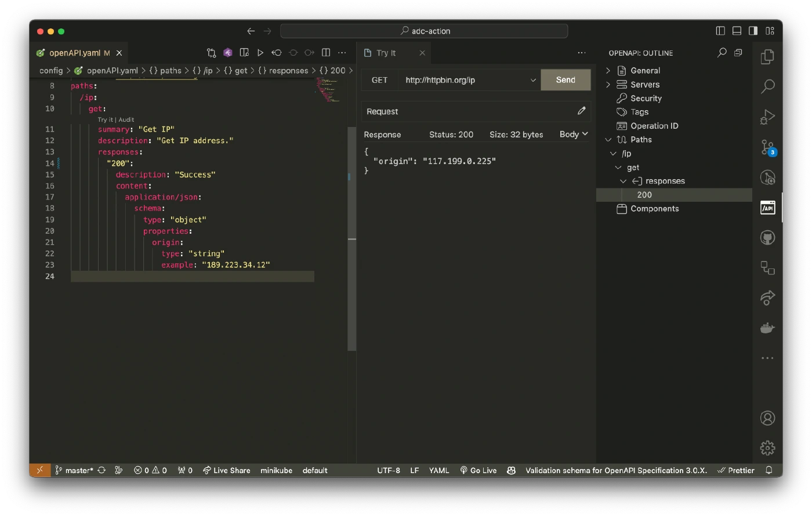Collapse the responses outline node
This screenshot has width=812, height=516.
point(623,181)
